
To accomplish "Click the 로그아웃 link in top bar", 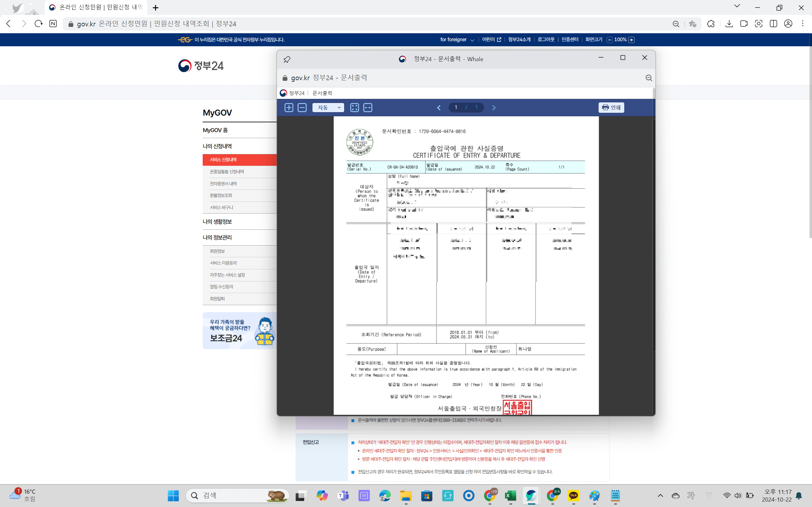I will pos(546,40).
